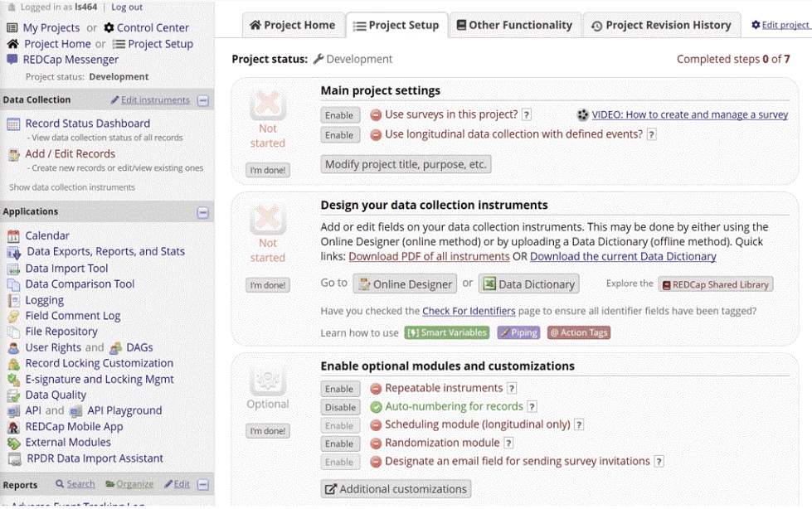Open Additional customizations

pyautogui.click(x=396, y=489)
